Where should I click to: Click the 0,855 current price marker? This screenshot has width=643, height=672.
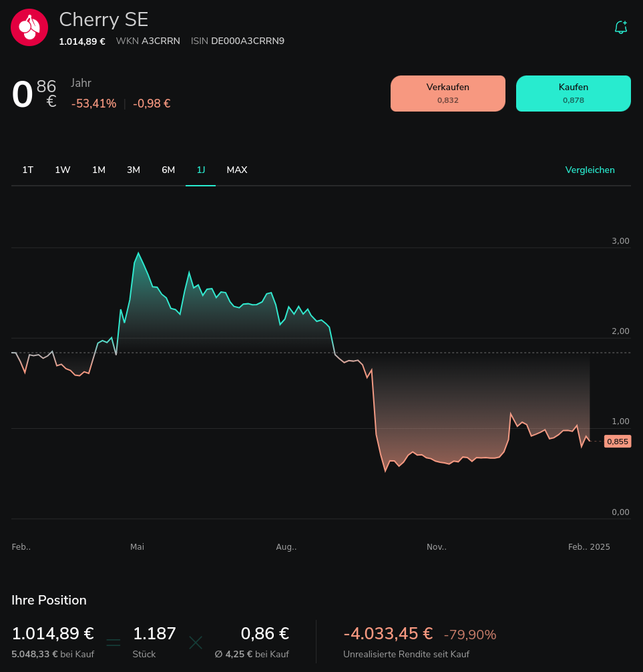[618, 442]
